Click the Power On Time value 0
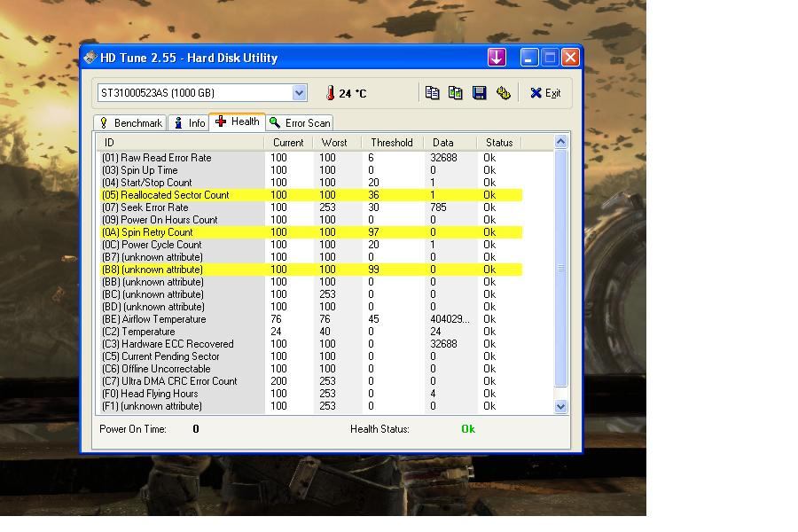The width and height of the screenshot is (798, 532). (x=196, y=429)
